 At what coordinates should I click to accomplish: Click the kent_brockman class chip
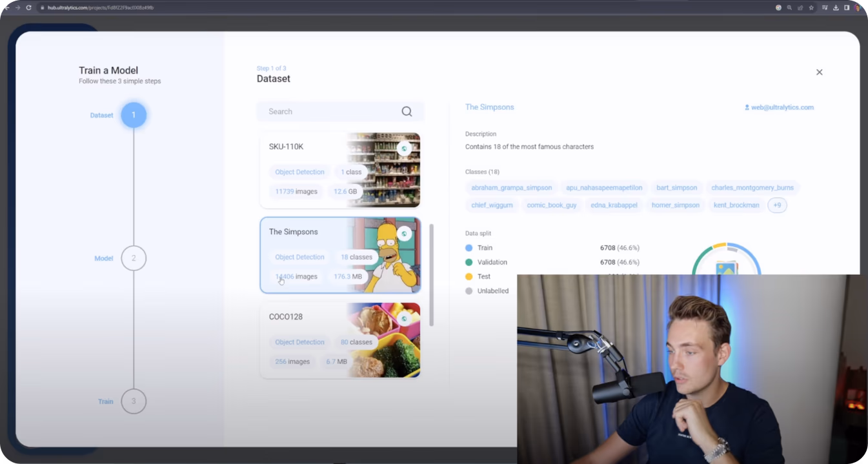(736, 205)
